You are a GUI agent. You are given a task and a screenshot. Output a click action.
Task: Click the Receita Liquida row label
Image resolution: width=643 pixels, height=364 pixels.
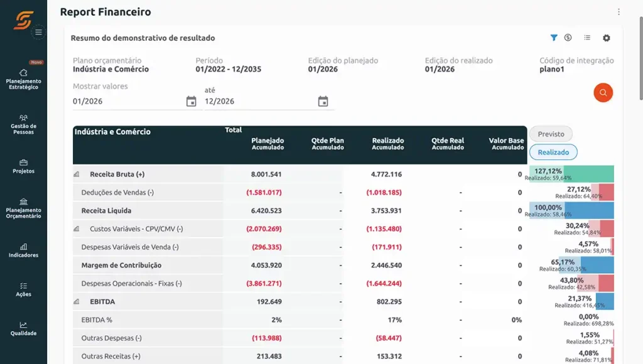[106, 211]
